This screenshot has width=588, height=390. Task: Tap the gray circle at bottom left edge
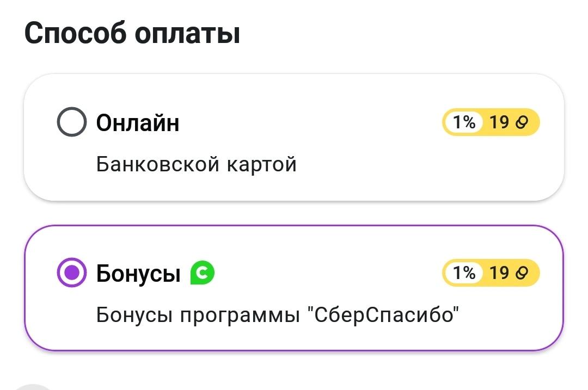coord(34,387)
